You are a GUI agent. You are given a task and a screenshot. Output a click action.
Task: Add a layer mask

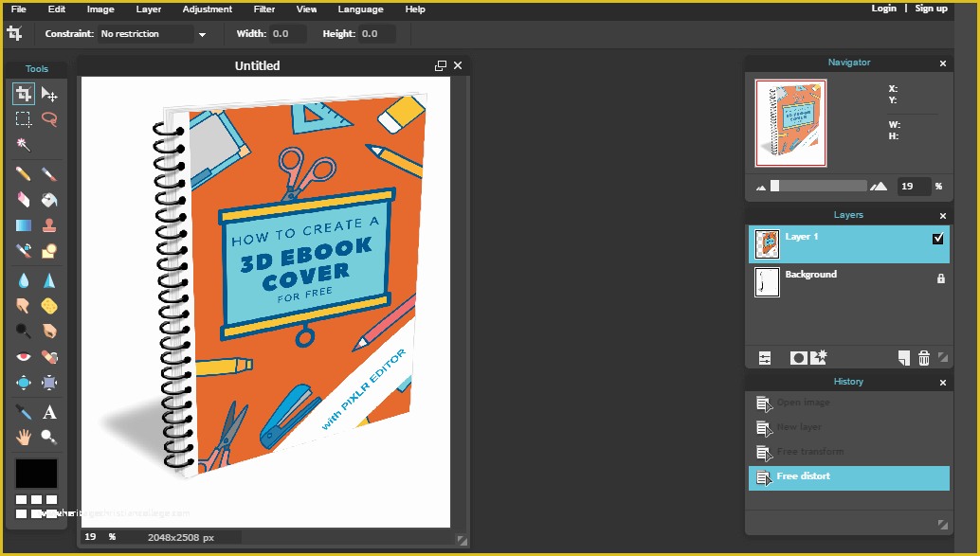point(798,358)
